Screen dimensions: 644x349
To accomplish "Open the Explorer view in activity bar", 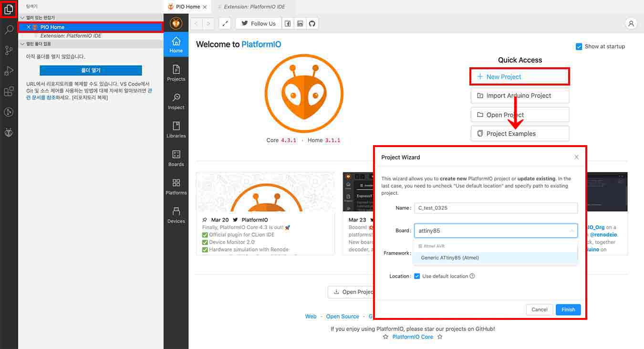I will coord(9,9).
